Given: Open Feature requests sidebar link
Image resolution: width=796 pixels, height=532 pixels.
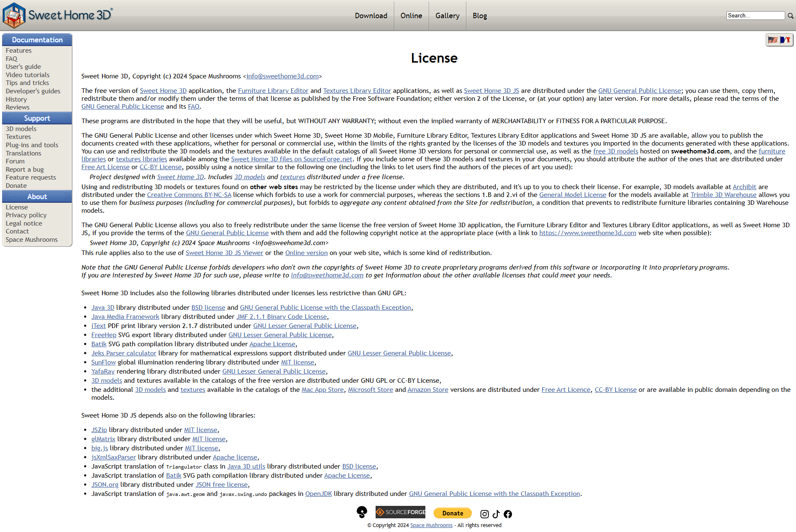Looking at the screenshot, I should (31, 177).
